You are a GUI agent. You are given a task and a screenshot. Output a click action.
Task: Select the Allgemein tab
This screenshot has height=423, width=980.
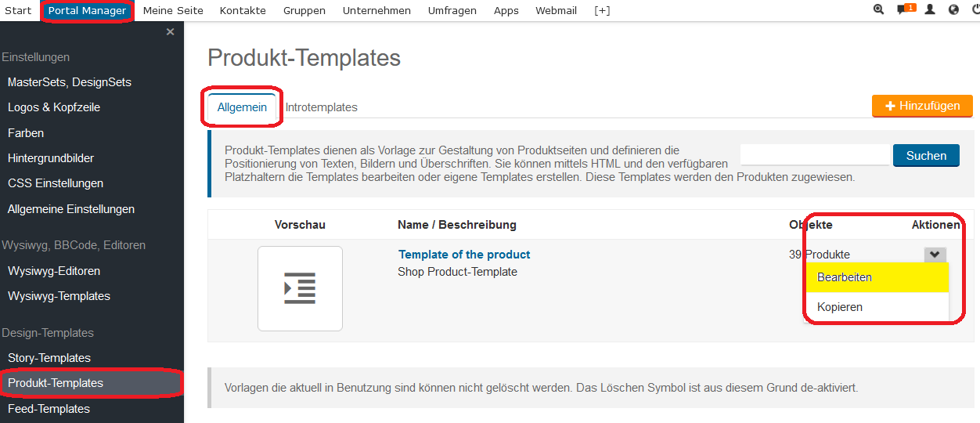click(242, 107)
